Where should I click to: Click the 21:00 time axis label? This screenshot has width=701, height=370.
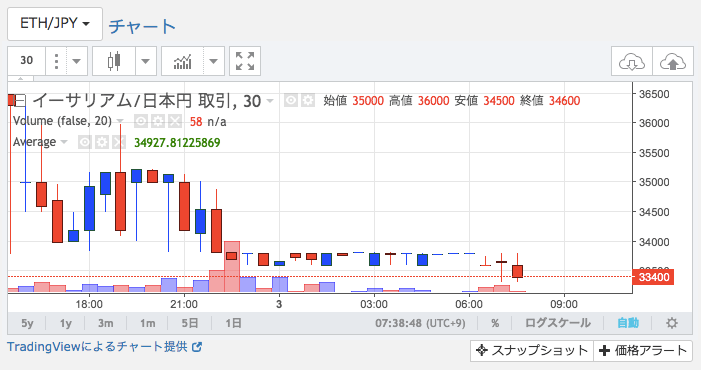(184, 304)
